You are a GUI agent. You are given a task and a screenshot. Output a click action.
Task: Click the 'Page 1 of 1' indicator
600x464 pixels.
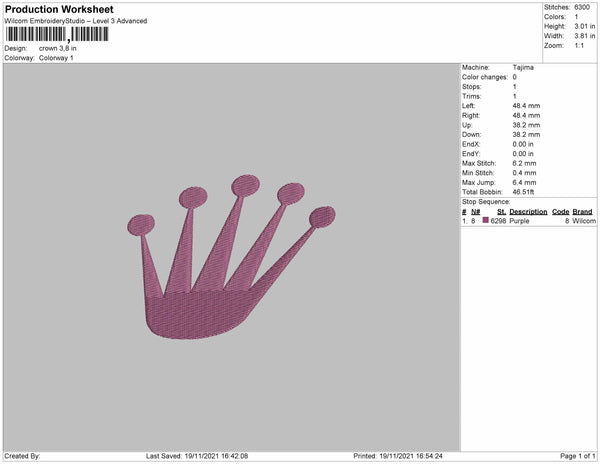point(577,456)
